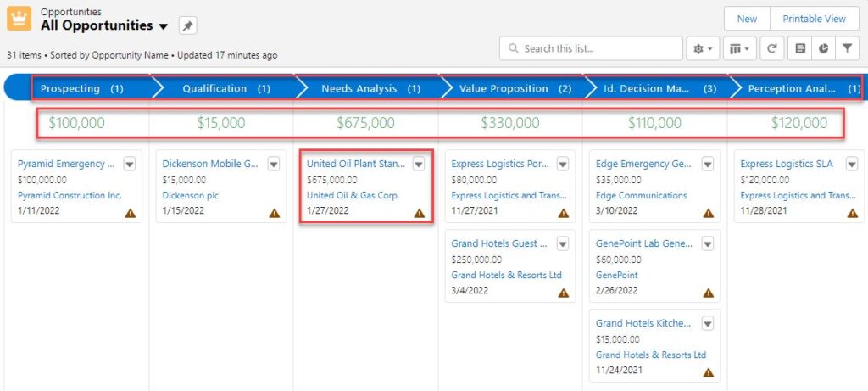Open actions menu for Pyramid Emergency card
The height and width of the screenshot is (391, 868).
(130, 164)
